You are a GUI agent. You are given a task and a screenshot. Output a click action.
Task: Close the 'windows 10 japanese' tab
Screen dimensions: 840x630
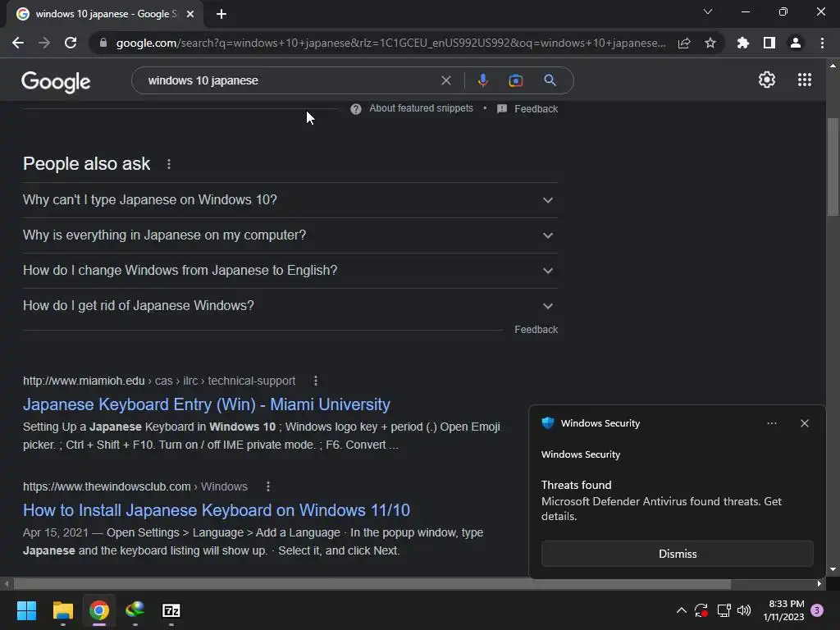pyautogui.click(x=190, y=14)
